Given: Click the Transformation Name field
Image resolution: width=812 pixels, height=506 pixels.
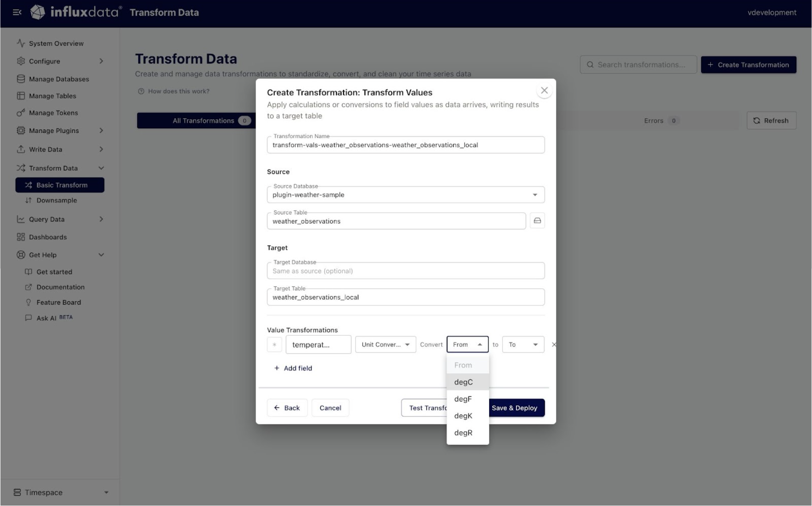Looking at the screenshot, I should click(406, 145).
